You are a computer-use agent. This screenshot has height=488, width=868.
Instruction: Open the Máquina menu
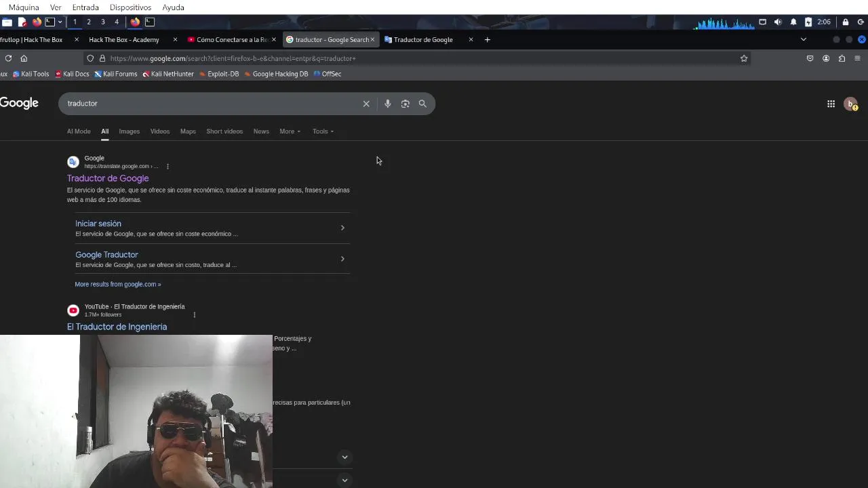(24, 7)
